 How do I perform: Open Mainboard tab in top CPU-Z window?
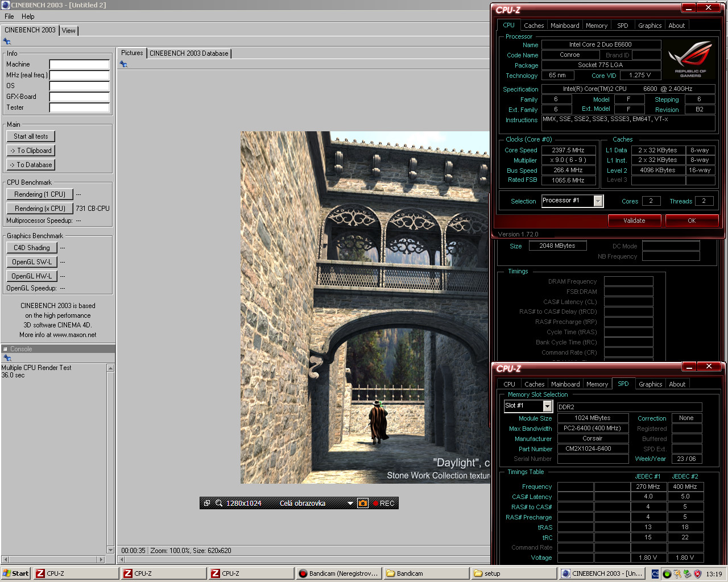coord(565,26)
